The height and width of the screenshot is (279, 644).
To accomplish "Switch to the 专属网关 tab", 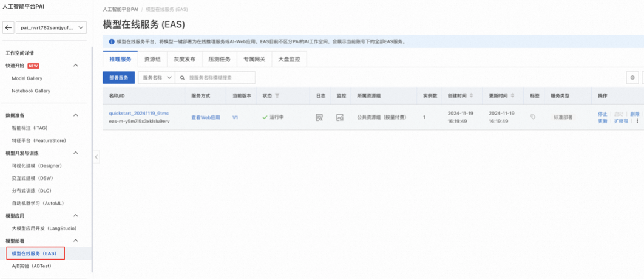I will [x=254, y=59].
